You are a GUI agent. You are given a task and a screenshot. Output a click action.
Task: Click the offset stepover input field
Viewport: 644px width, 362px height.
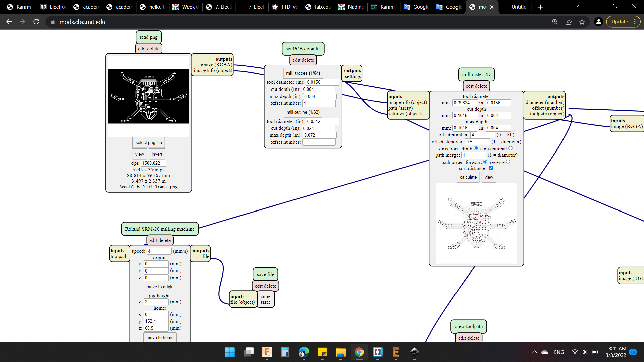point(477,142)
